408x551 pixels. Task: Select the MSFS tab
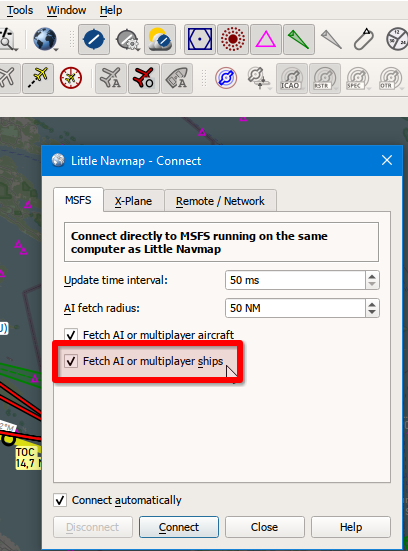(78, 200)
